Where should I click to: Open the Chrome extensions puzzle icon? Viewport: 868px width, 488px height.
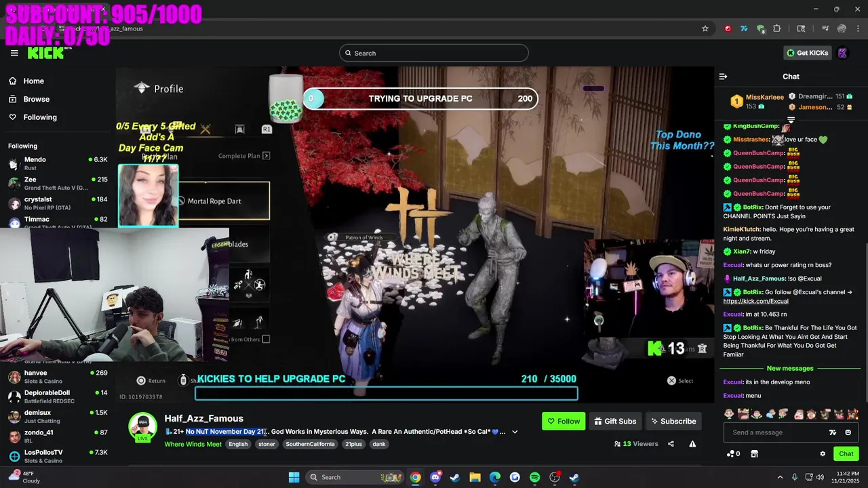777,28
